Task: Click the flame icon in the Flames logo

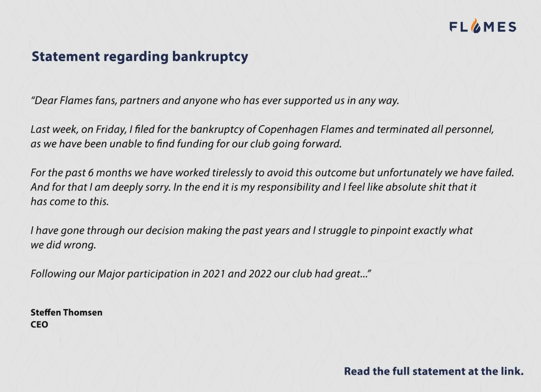Action: 476,27
